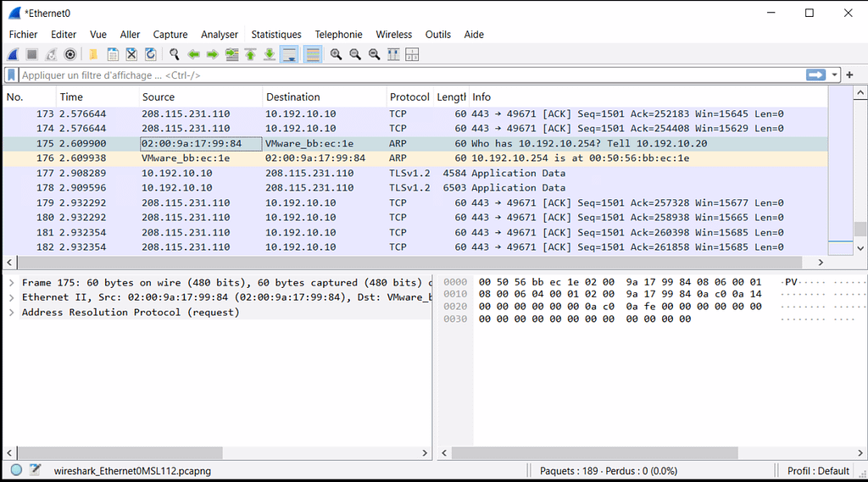This screenshot has height=482, width=868.
Task: Open the display filter history dropdown arrow
Action: pyautogui.click(x=835, y=75)
